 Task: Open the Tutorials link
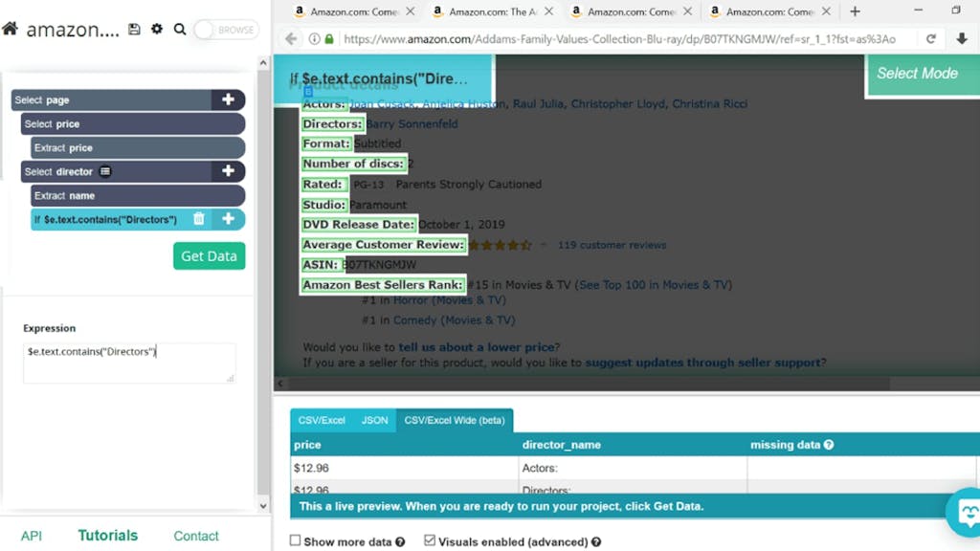(107, 536)
